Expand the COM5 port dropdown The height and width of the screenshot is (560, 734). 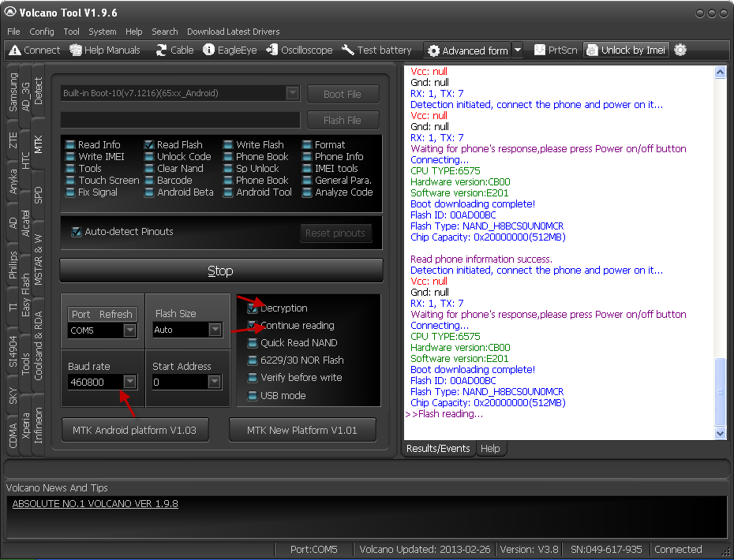(x=130, y=330)
